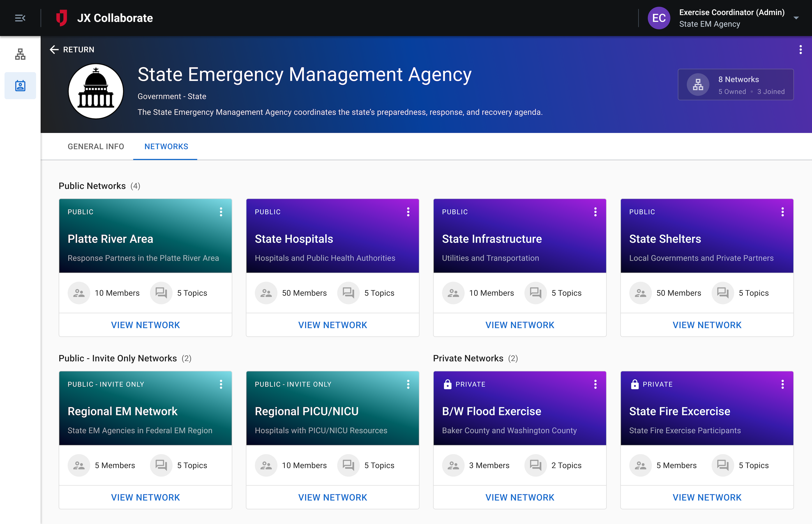812x524 pixels.
Task: View the Regional EM Network
Action: coord(145,497)
